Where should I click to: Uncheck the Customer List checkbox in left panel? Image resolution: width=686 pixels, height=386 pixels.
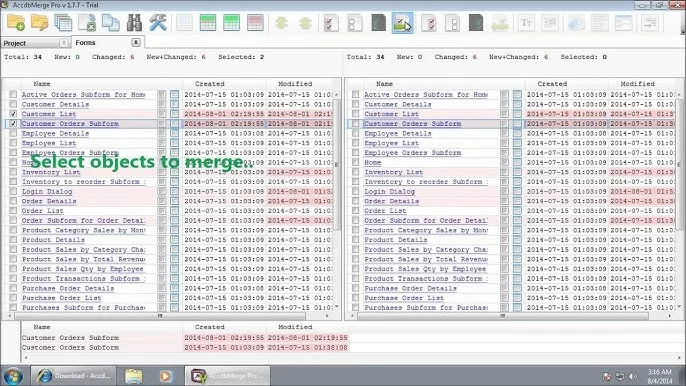click(13, 114)
